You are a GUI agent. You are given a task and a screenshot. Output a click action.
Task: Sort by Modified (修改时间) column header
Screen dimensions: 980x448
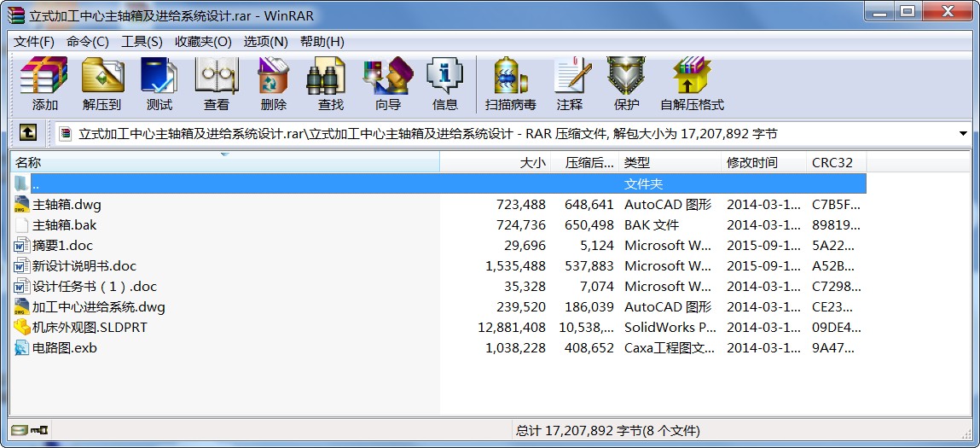click(763, 163)
